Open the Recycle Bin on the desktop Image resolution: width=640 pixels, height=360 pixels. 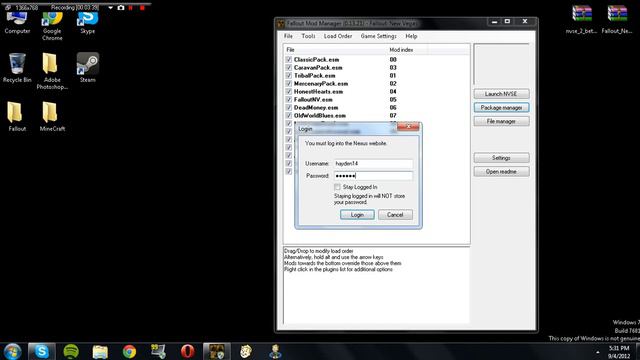coord(17,68)
